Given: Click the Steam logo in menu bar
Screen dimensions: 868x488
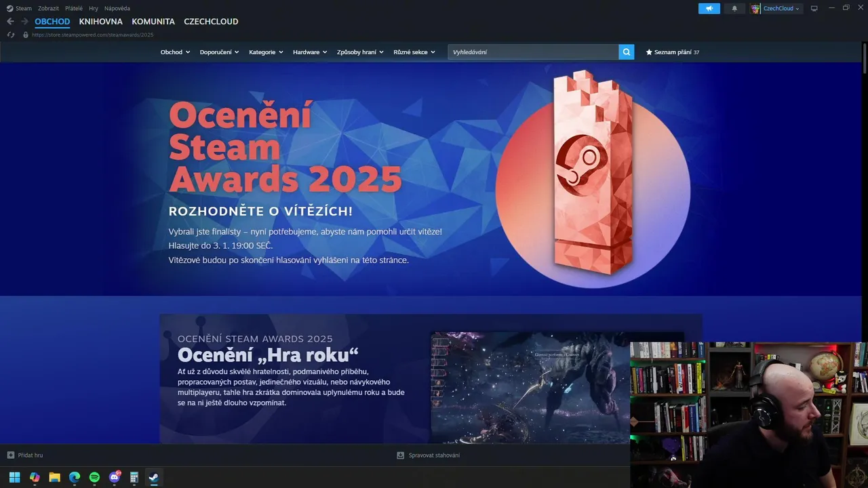Looking at the screenshot, I should [x=9, y=9].
